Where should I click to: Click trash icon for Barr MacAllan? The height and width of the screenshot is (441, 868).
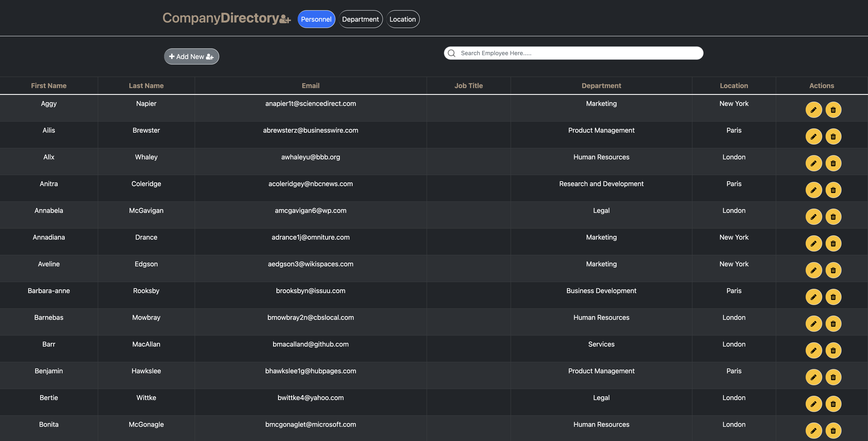[x=833, y=351]
